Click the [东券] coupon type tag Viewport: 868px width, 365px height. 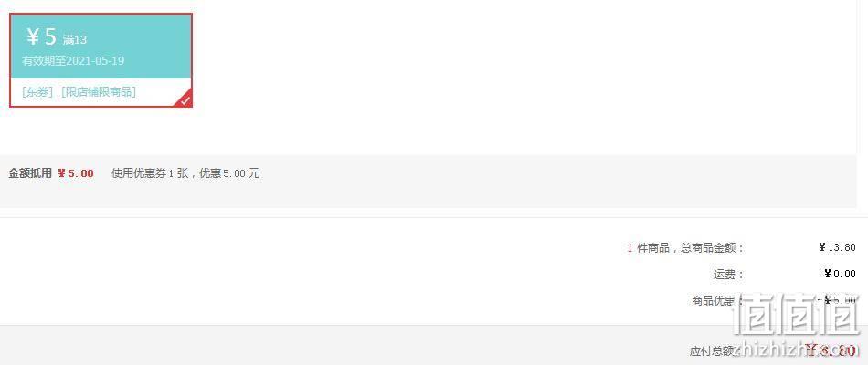click(37, 92)
